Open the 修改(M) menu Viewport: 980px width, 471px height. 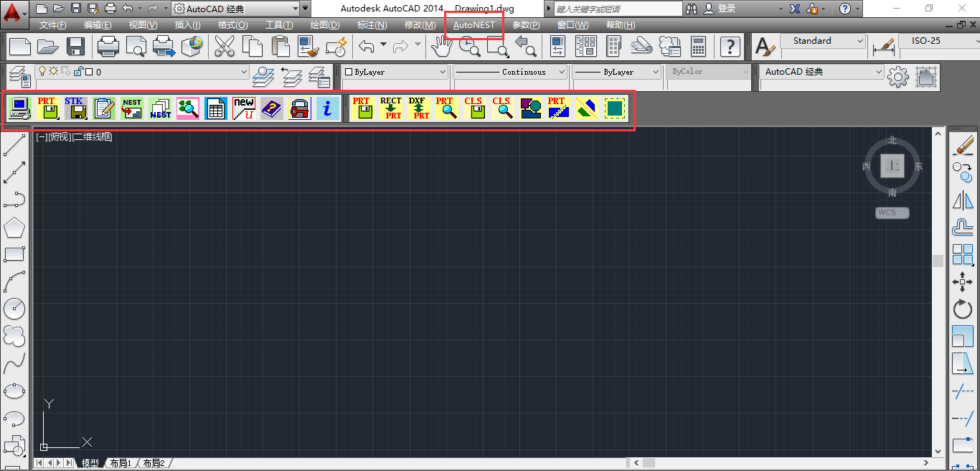click(x=420, y=25)
